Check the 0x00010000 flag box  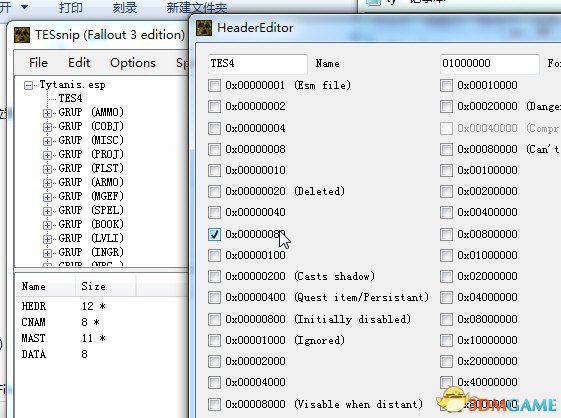point(446,86)
